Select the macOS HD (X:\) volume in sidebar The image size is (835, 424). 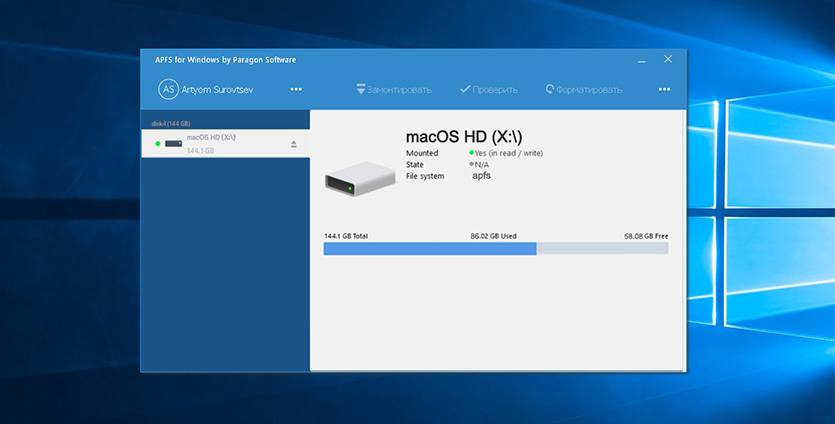coord(225,144)
